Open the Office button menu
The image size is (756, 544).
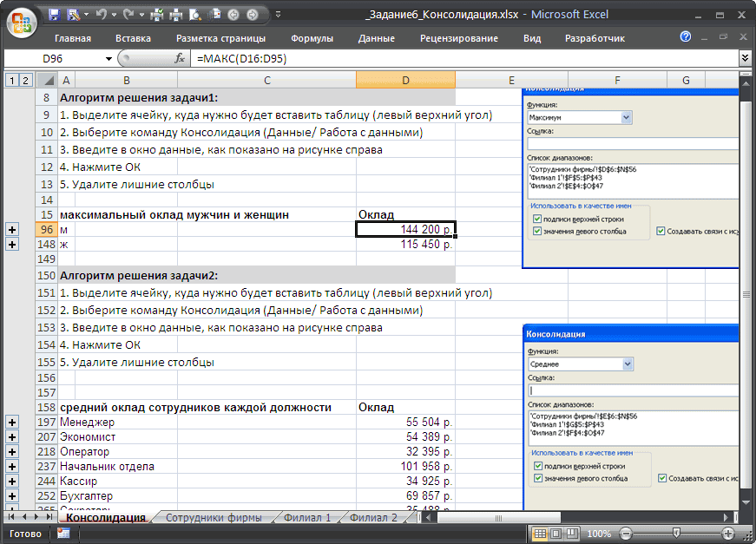(x=22, y=23)
